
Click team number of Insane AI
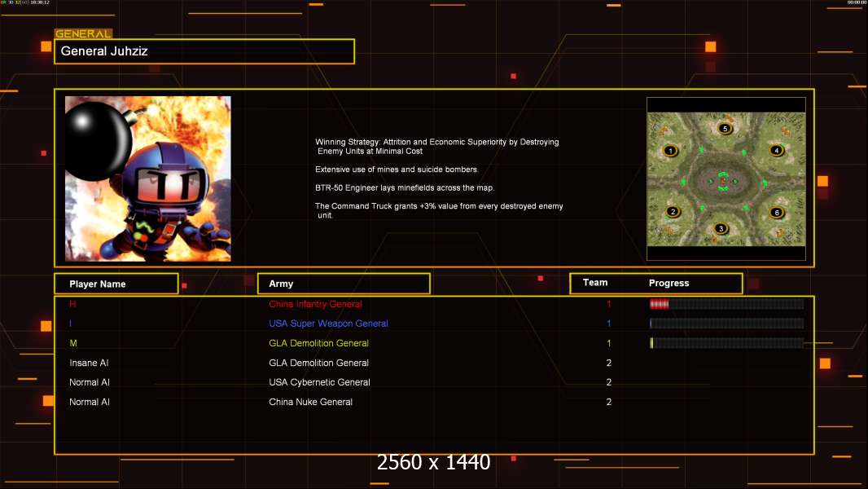coord(609,363)
